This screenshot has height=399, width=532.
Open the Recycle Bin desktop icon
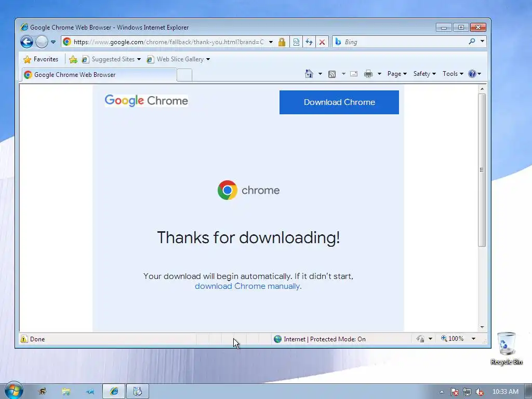pyautogui.click(x=507, y=349)
